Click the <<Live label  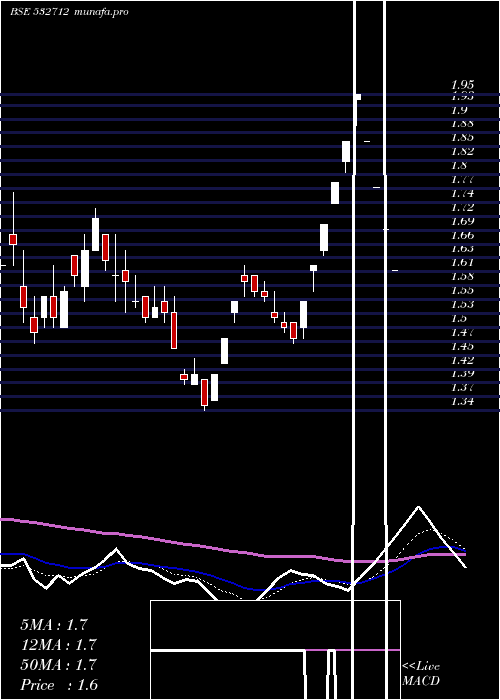(x=421, y=667)
